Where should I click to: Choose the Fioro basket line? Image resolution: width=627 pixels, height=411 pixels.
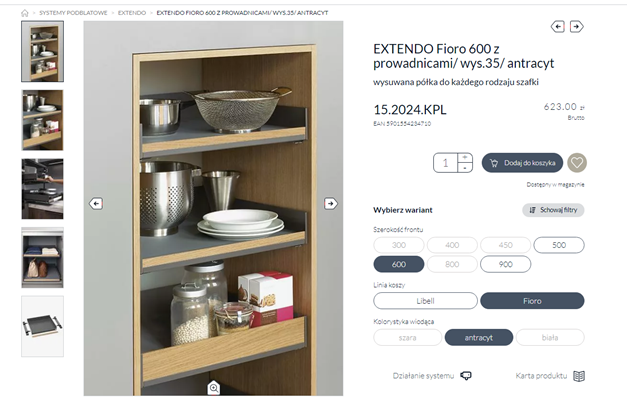532,301
